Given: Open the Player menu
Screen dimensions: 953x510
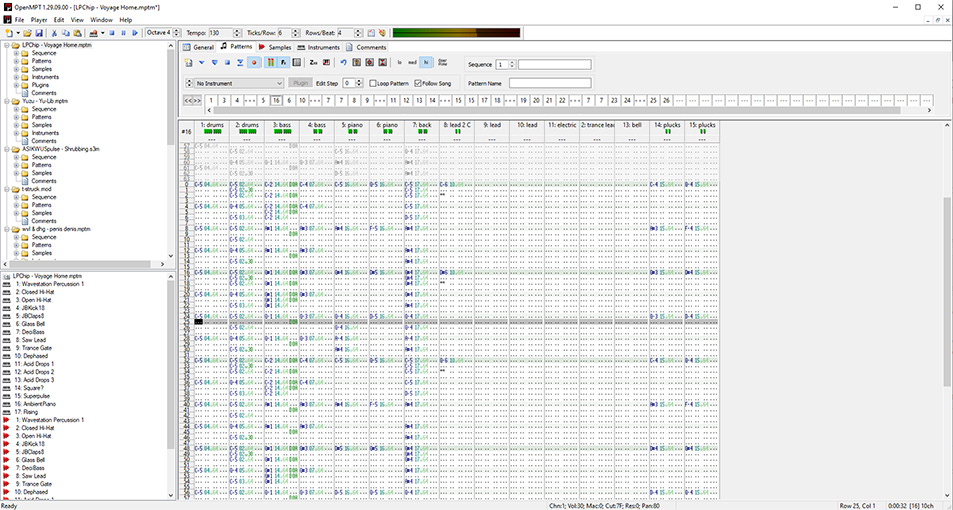Looking at the screenshot, I should 39,20.
